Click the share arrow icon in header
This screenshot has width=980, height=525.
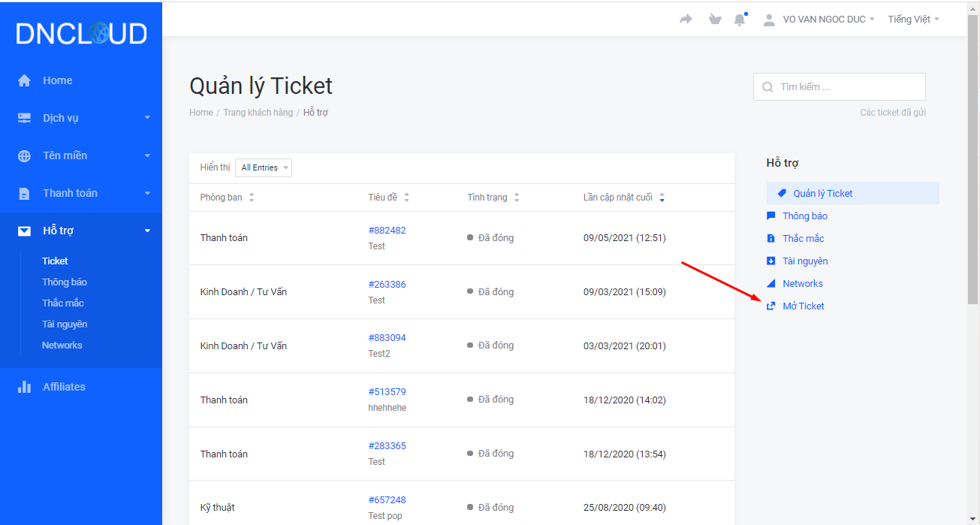pos(686,20)
